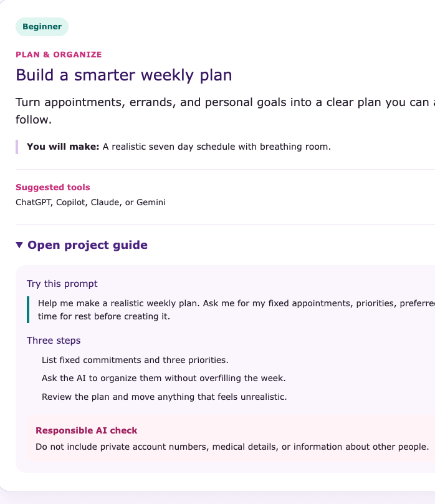Click the Plan & Organize category label
Image resolution: width=435 pixels, height=504 pixels.
[59, 55]
